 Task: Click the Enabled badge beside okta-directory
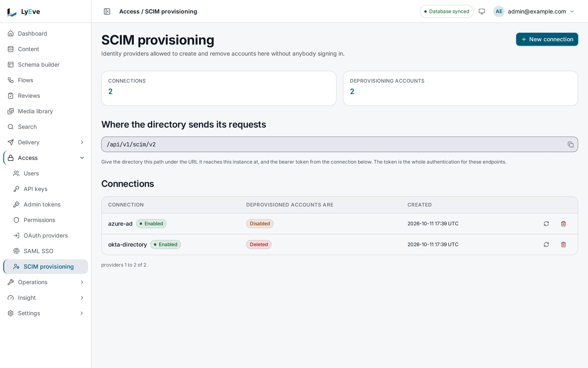click(x=165, y=244)
